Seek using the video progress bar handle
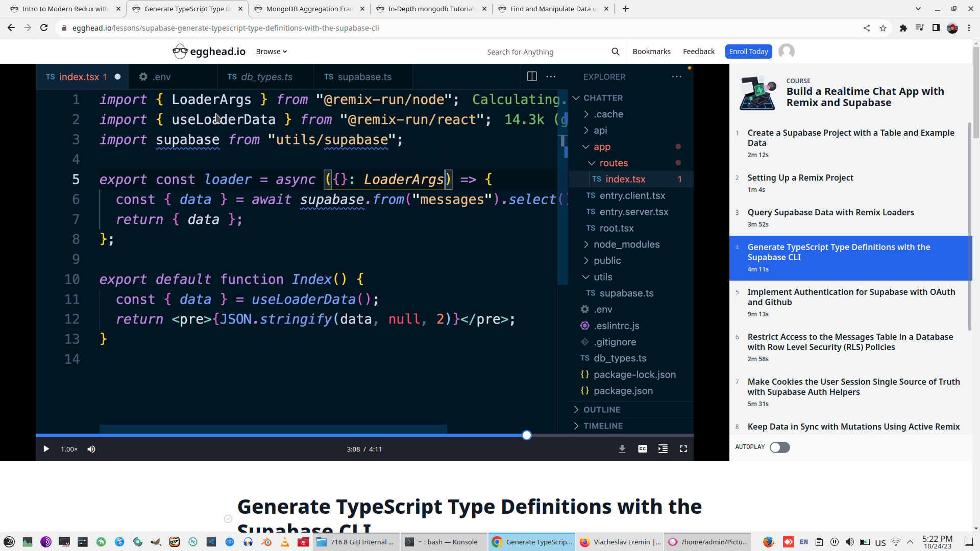The image size is (980, 551). coord(527,435)
